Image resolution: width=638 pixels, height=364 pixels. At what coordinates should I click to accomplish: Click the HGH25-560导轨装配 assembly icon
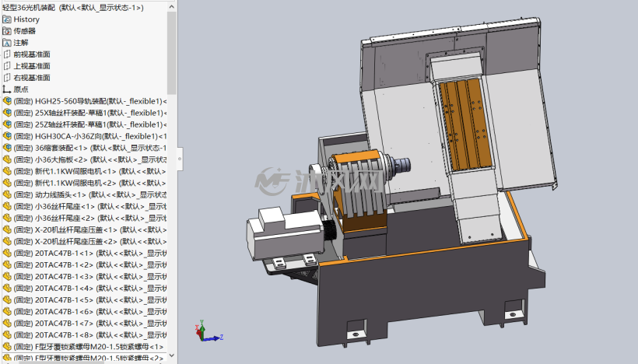[6, 101]
